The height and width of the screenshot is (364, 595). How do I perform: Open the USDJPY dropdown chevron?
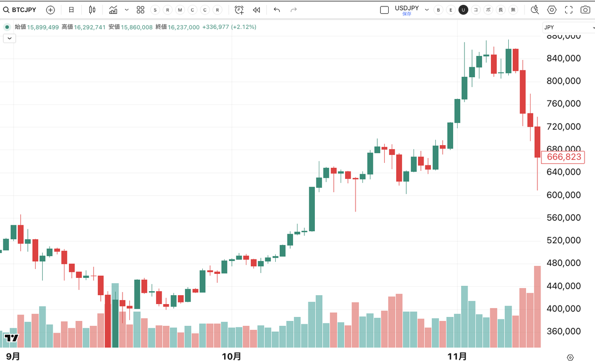(426, 9)
